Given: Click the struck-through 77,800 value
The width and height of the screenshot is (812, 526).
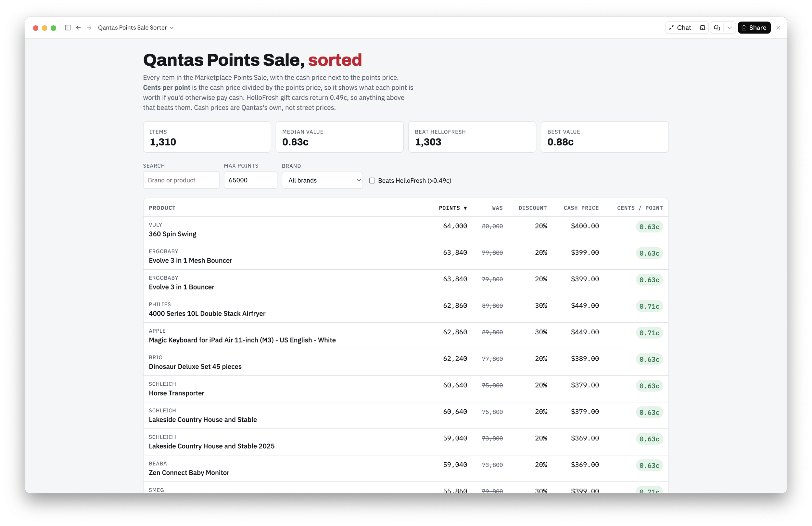Looking at the screenshot, I should [x=492, y=359].
